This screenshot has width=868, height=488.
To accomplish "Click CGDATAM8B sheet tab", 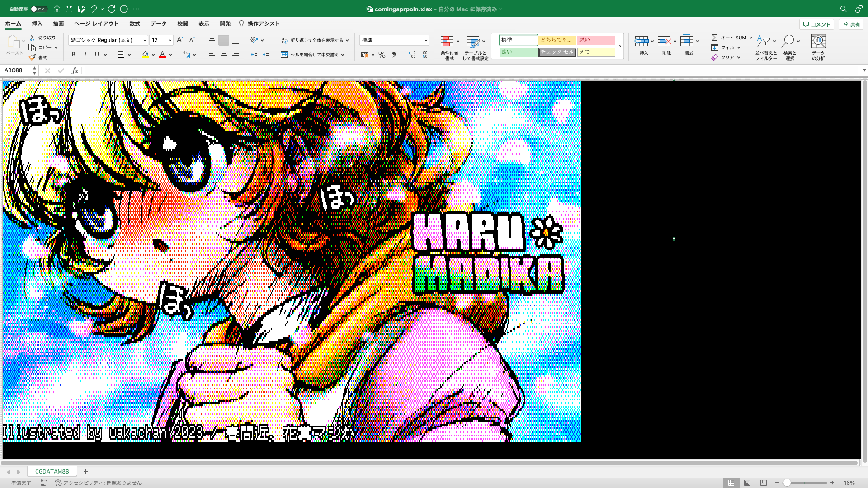I will [52, 471].
